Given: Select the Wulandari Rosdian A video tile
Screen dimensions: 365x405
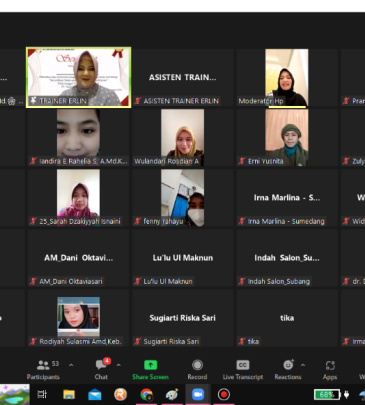Looking at the screenshot, I should point(182,137).
